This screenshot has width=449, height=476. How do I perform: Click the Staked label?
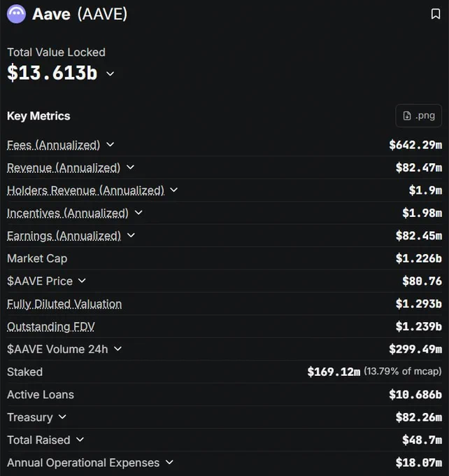point(24,372)
